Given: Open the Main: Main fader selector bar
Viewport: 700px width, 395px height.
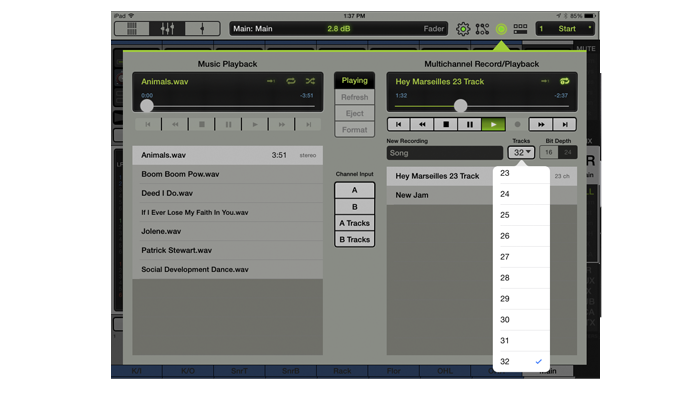Looking at the screenshot, I should click(x=338, y=29).
